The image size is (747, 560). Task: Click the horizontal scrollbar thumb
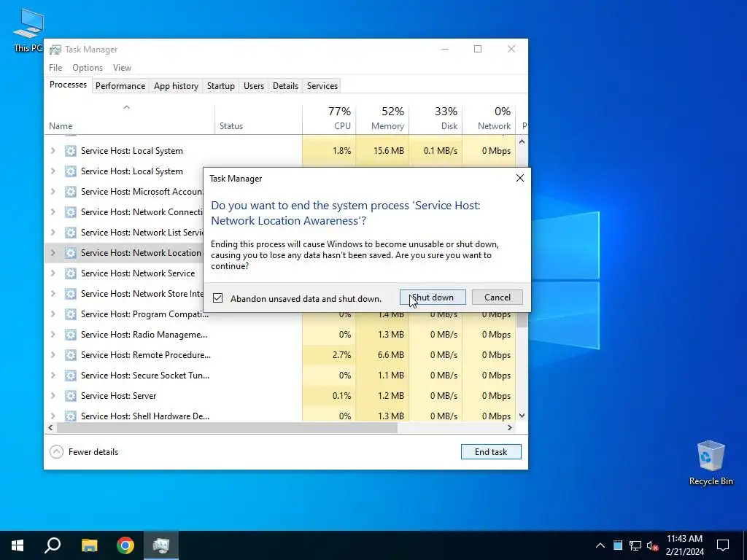click(x=227, y=427)
